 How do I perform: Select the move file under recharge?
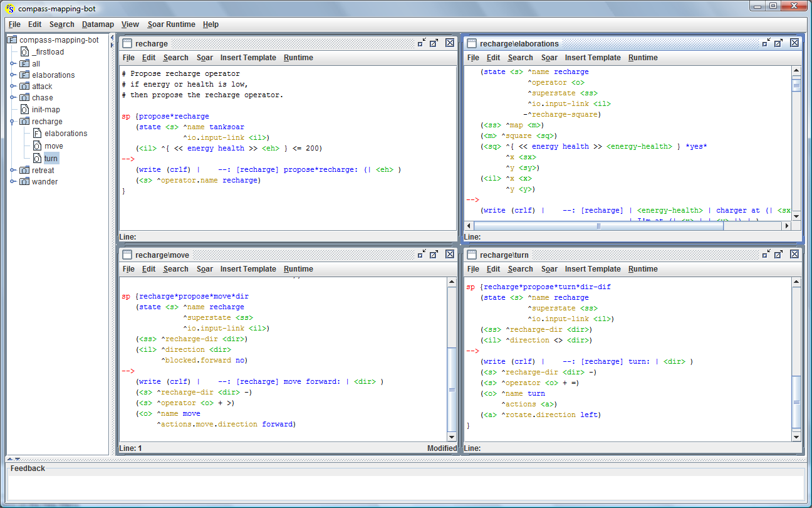tap(53, 146)
